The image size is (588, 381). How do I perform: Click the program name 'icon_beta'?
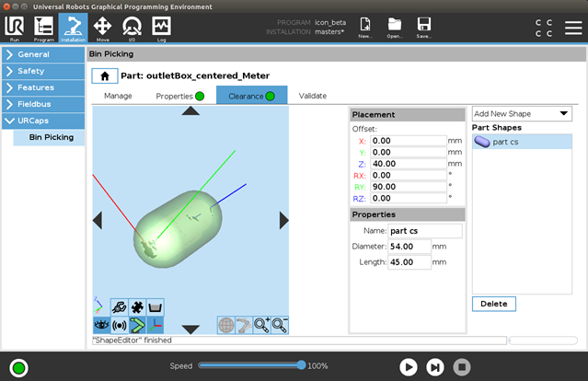pyautogui.click(x=330, y=22)
